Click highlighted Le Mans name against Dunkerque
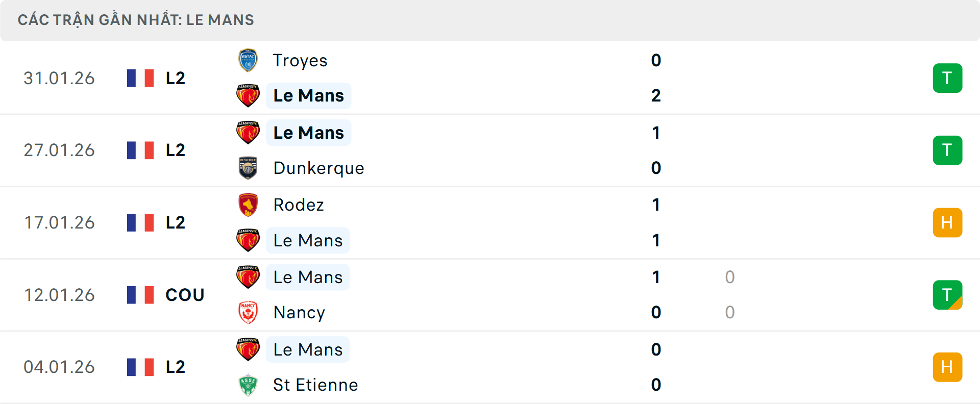Screen dimensions: 980x404 coord(308,133)
